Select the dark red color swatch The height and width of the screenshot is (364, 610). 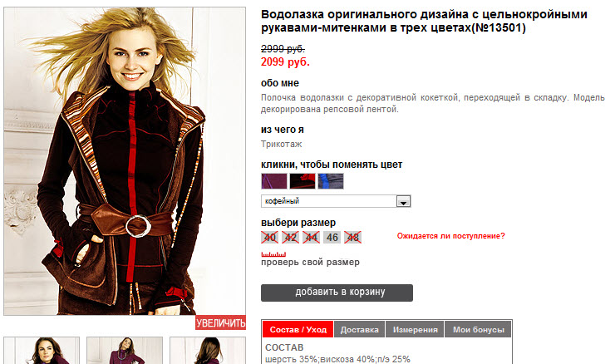(x=303, y=181)
